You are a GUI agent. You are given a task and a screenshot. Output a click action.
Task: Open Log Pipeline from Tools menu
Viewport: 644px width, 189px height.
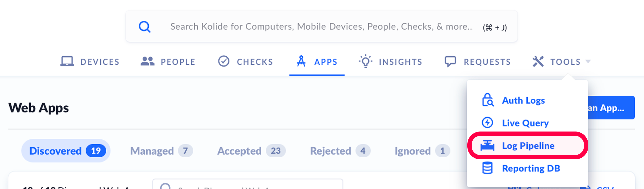[528, 146]
